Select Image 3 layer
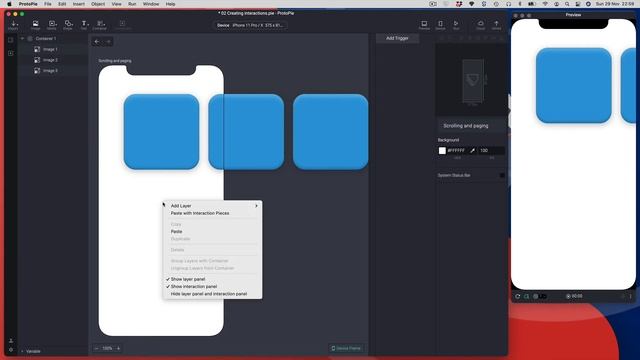Image resolution: width=640 pixels, height=360 pixels. click(x=53, y=71)
